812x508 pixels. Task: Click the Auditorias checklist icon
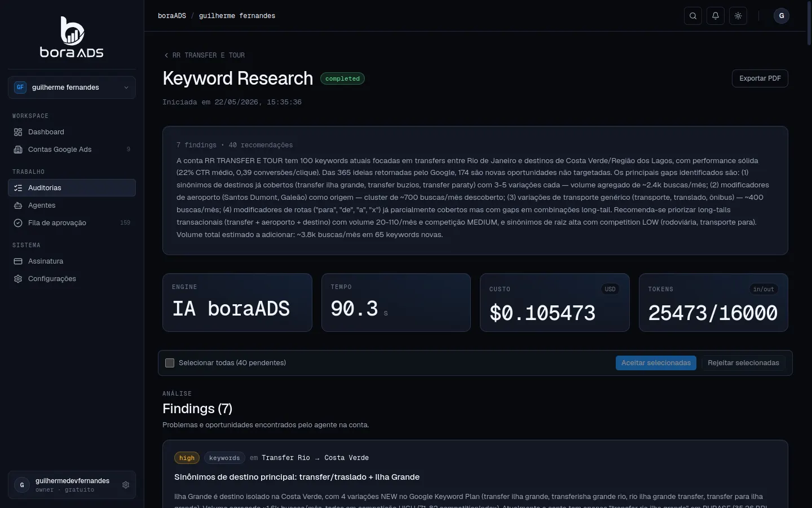point(18,188)
